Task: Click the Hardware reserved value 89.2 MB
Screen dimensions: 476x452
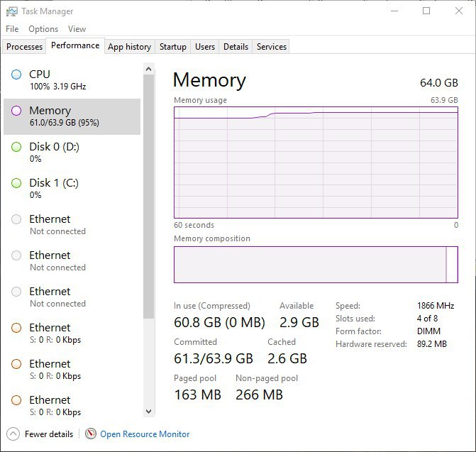Action: 432,344
